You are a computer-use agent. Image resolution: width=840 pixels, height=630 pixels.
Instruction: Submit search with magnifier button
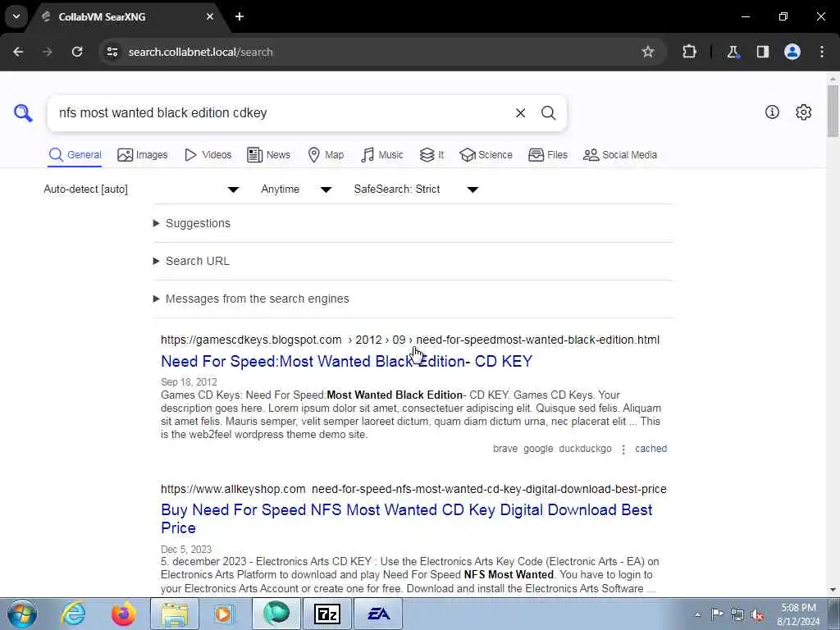coord(548,113)
